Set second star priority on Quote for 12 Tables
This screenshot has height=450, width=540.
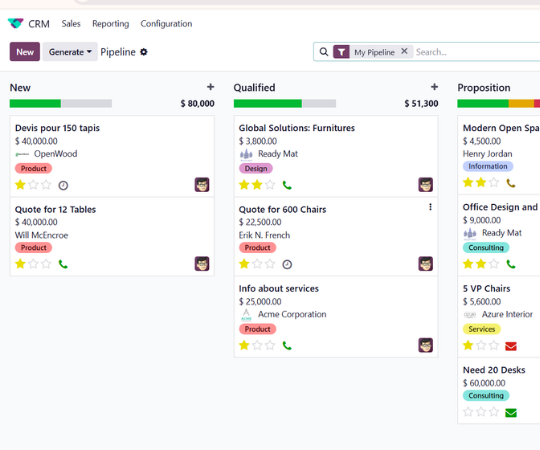33,264
